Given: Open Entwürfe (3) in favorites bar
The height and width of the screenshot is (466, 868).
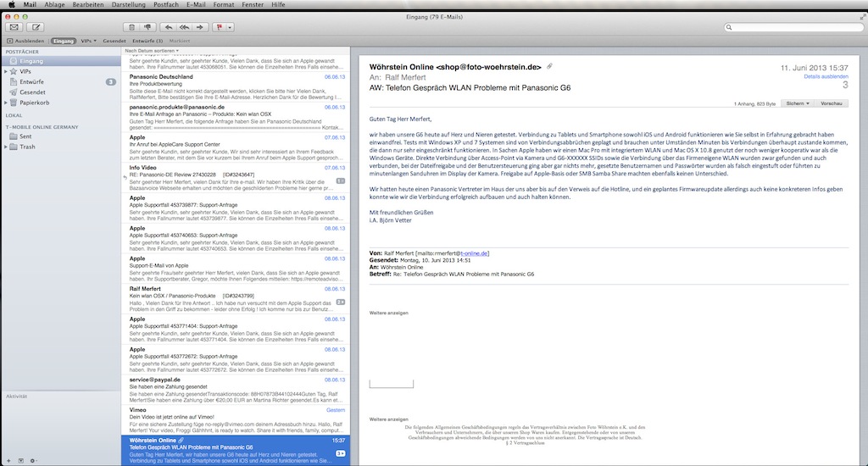Looking at the screenshot, I should coord(147,41).
